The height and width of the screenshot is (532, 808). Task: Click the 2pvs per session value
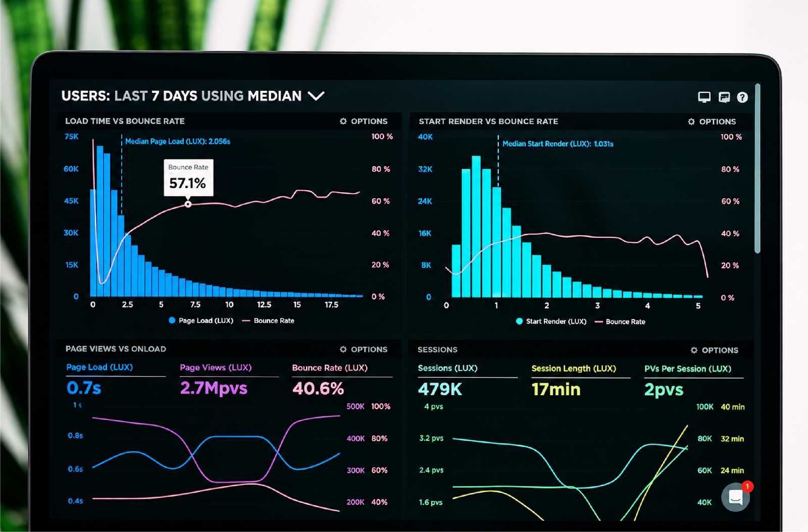pos(664,390)
